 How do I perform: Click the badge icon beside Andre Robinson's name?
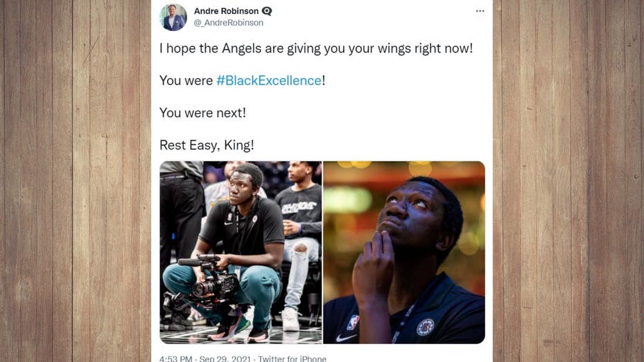coord(267,11)
